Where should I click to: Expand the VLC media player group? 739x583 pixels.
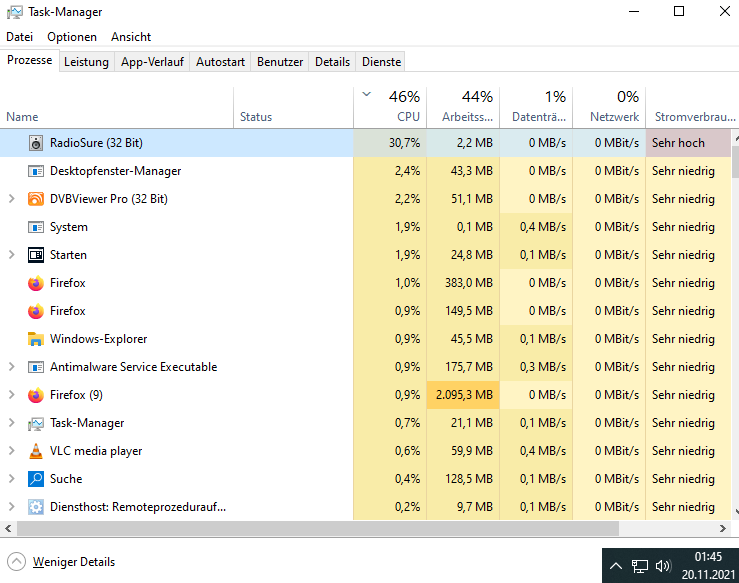pyautogui.click(x=12, y=451)
